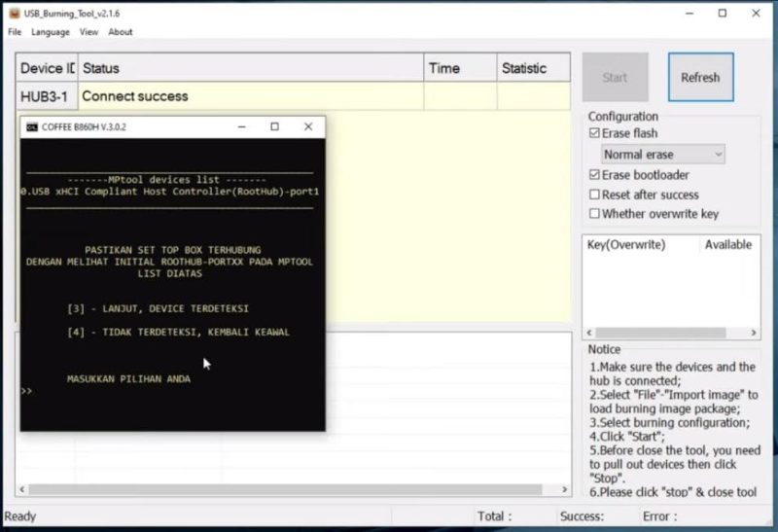Screen dimensions: 778x532
Task: Open the About menu
Action: click(120, 32)
